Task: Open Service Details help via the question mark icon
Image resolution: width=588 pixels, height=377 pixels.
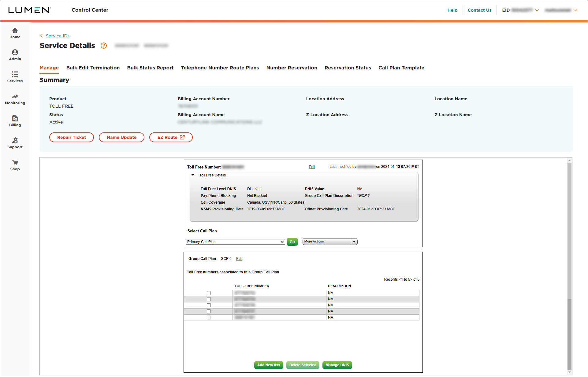Action: pos(103,46)
